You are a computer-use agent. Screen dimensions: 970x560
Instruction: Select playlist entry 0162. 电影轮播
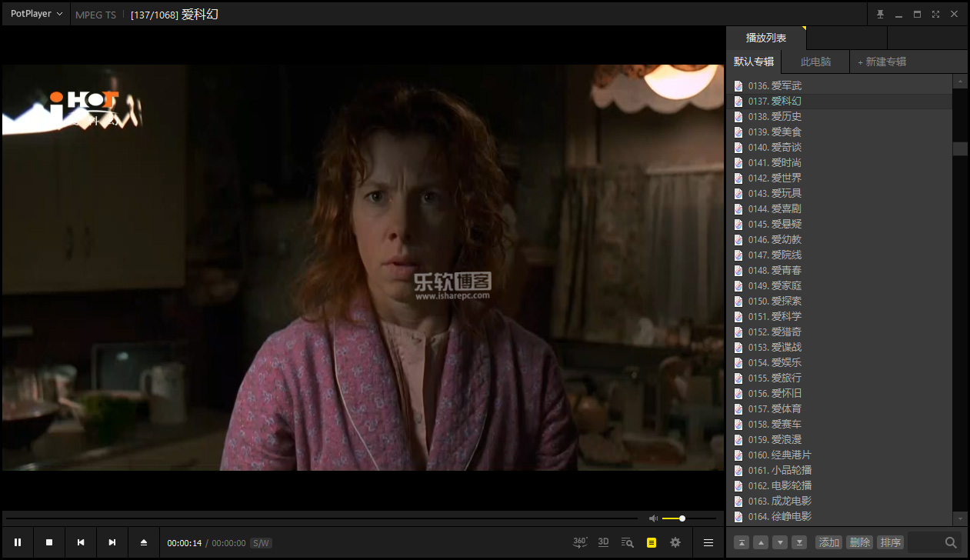pyautogui.click(x=839, y=485)
